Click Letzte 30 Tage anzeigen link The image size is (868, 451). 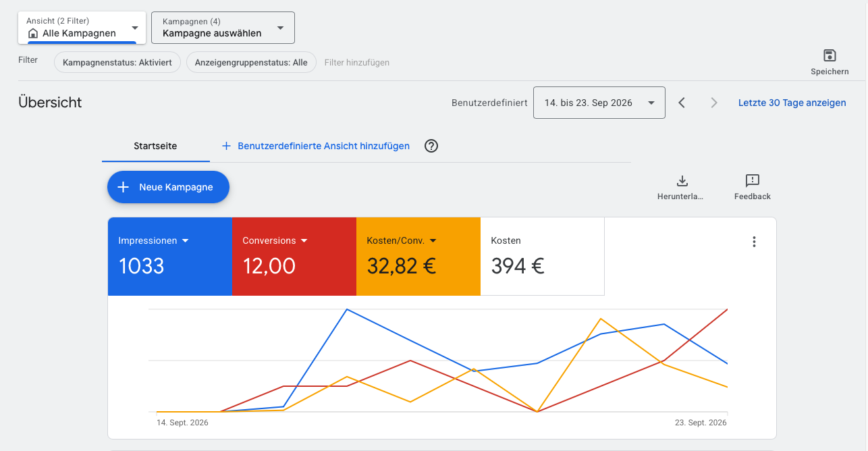(792, 103)
